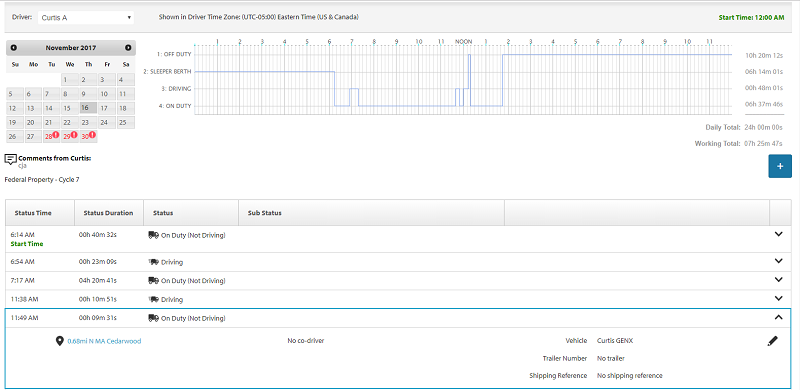Expand the 7:17 AM On Duty row

(778, 280)
